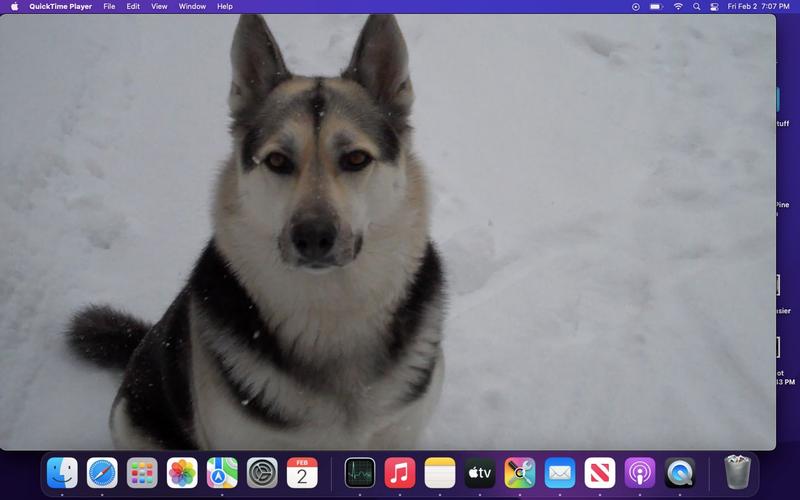Expand the QuickTime Player application menu
The height and width of the screenshot is (500, 800).
(x=60, y=6)
